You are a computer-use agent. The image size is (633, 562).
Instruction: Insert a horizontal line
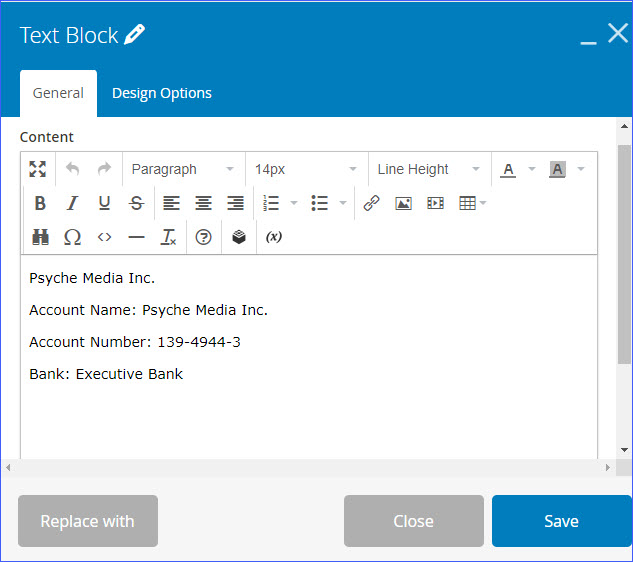(x=136, y=237)
